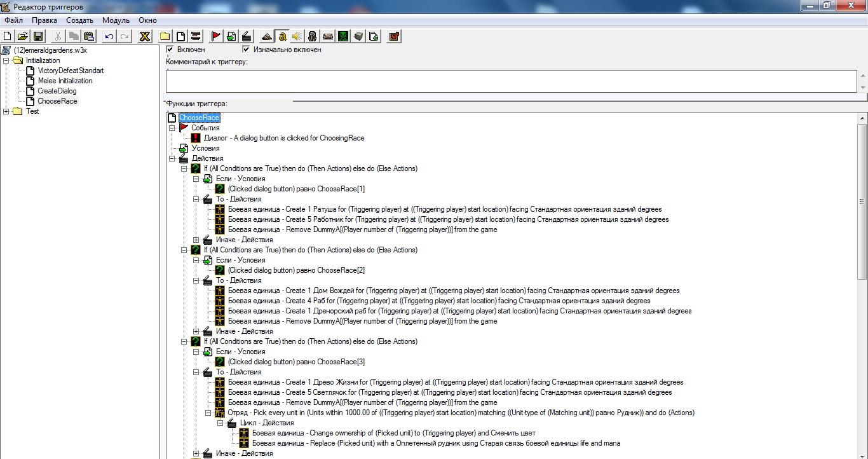This screenshot has height=459, width=868.
Task: Click the Cut scissors toolbar icon
Action: coord(58,36)
